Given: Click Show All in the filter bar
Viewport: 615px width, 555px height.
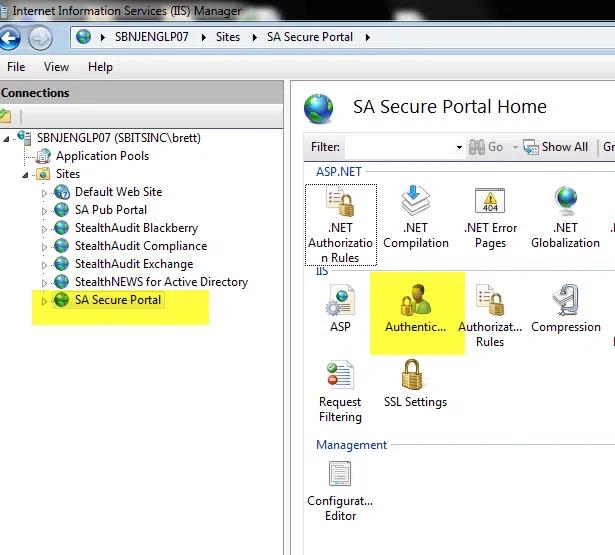Looking at the screenshot, I should (x=556, y=147).
